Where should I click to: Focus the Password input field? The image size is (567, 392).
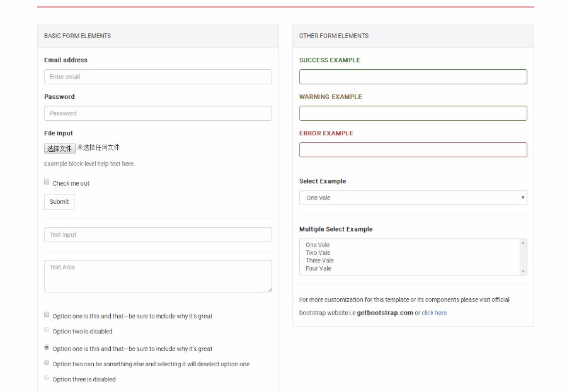(x=158, y=113)
